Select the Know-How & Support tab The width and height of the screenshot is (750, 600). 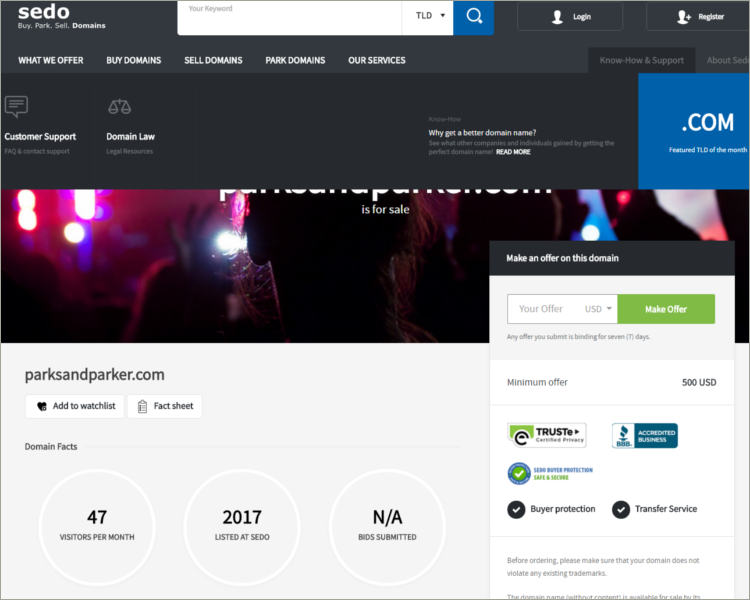point(641,60)
